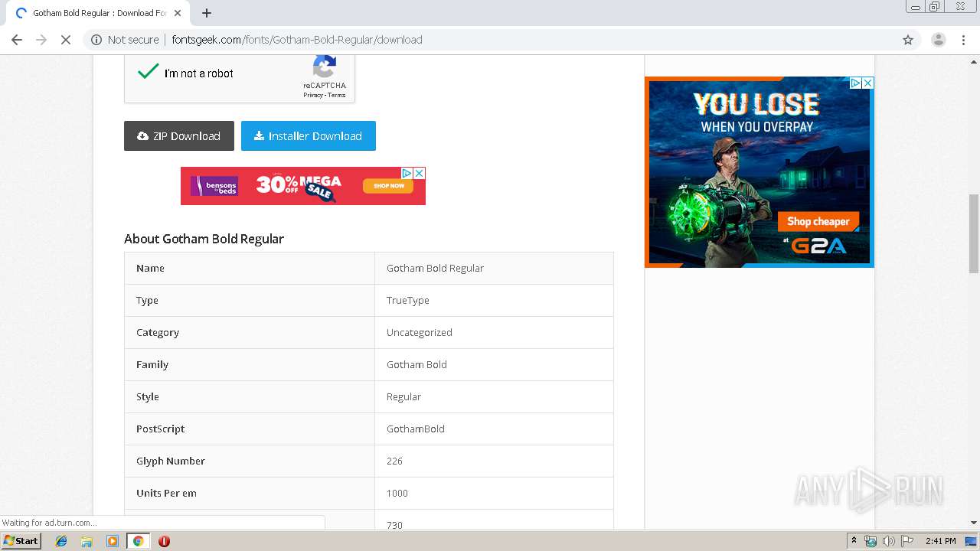
Task: Click the Installer Download button
Action: click(309, 135)
